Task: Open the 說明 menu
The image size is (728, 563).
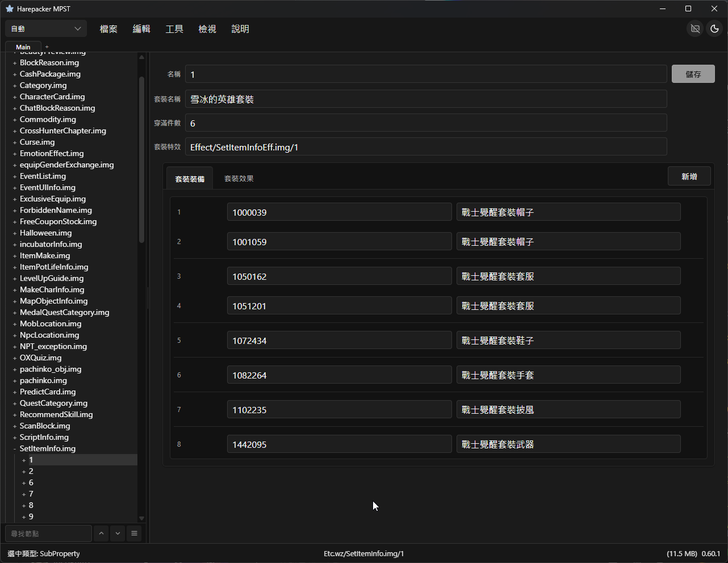Action: tap(240, 29)
